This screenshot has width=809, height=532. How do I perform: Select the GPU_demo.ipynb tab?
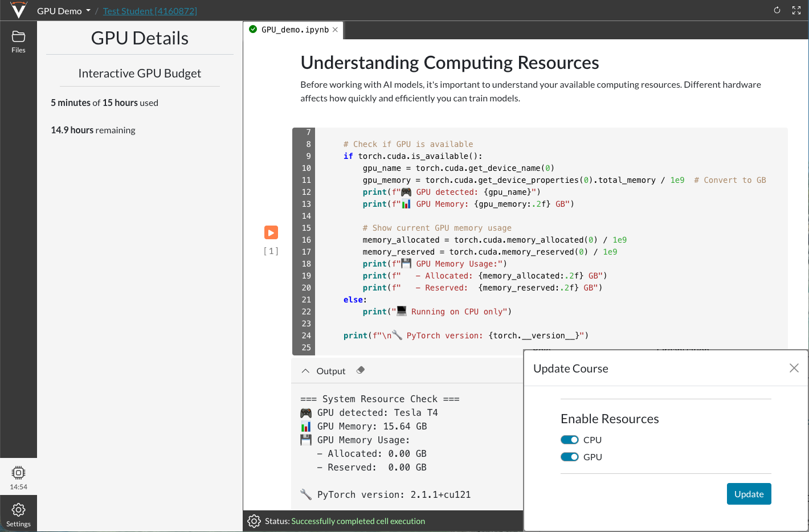point(295,30)
